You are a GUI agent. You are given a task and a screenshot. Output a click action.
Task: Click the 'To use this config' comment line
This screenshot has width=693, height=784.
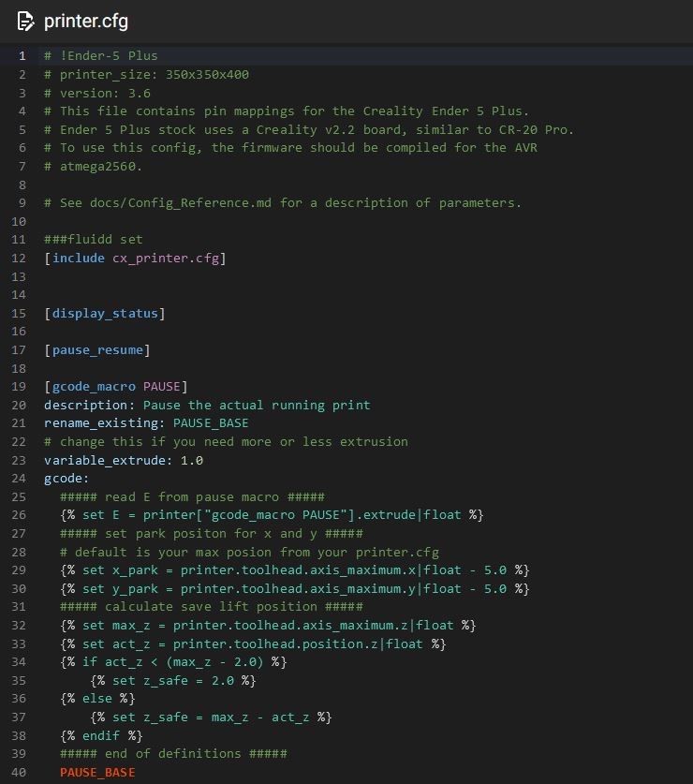tap(290, 148)
